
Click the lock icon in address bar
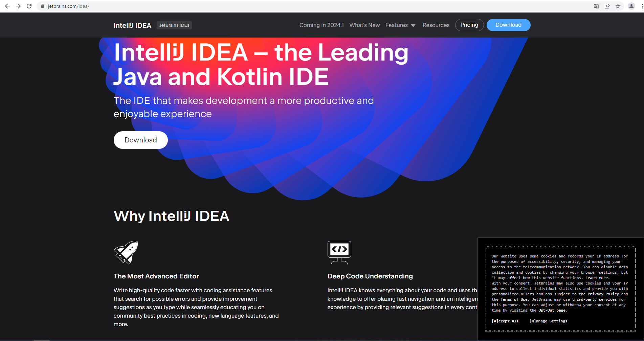click(43, 6)
